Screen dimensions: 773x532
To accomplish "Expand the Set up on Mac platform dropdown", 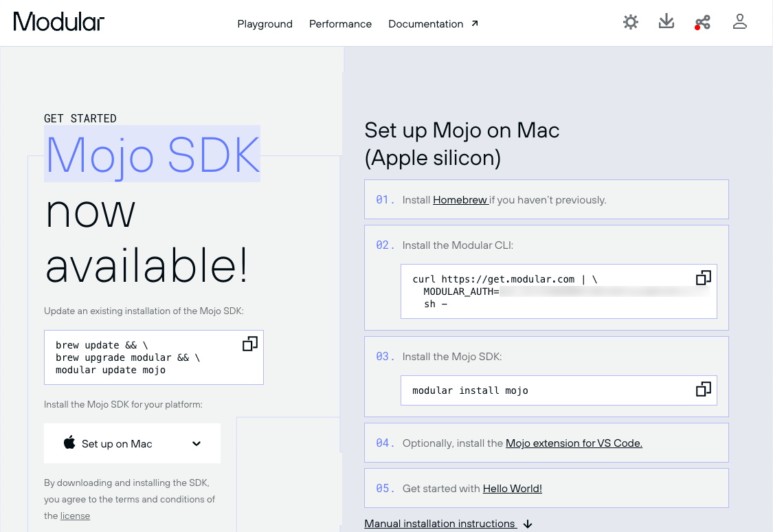I will tap(132, 443).
